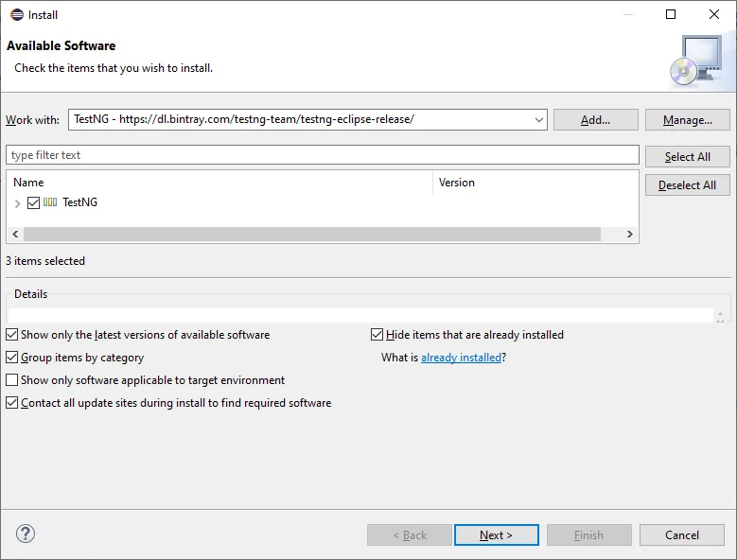Click Deselect All button
This screenshot has width=737, height=560.
[x=687, y=185]
